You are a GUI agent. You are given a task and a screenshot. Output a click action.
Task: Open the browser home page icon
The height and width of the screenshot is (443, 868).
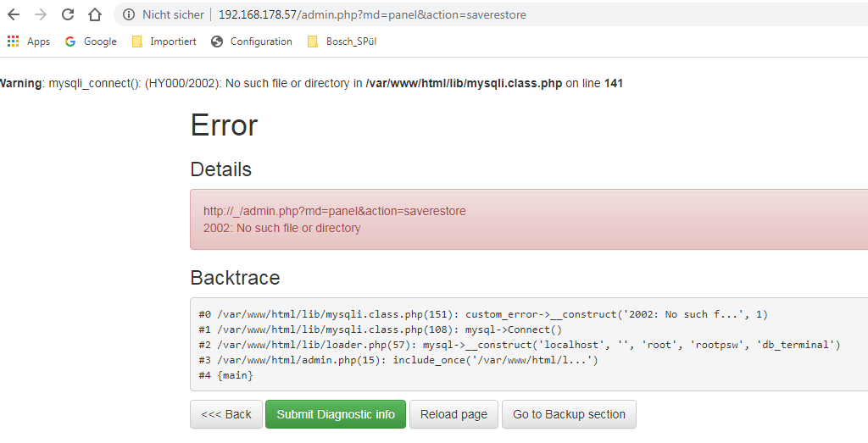coord(95,14)
